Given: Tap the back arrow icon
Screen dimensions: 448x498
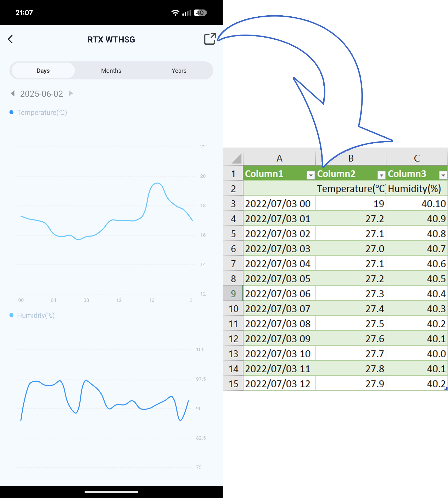Looking at the screenshot, I should point(10,39).
